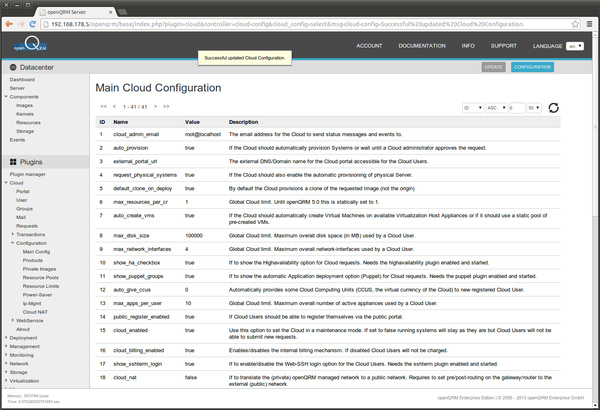Click the offset input field showing 0

coord(517,108)
